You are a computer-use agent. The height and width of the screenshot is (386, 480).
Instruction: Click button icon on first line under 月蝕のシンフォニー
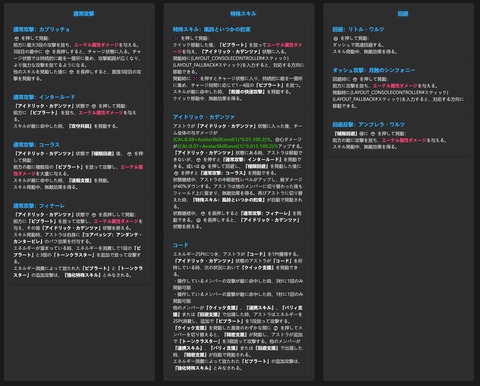[355, 79]
